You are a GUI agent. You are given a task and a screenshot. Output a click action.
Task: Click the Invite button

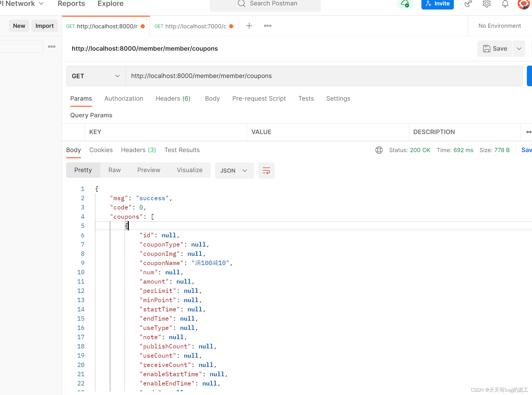437,4
